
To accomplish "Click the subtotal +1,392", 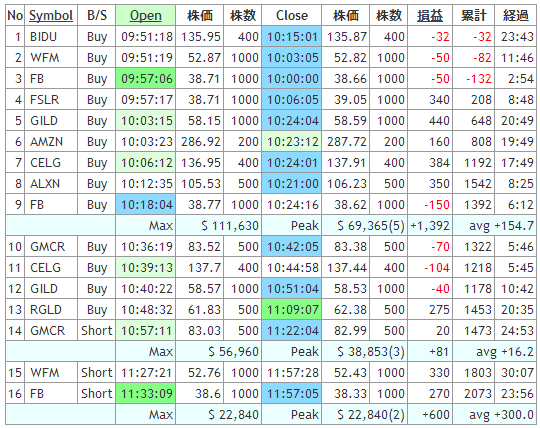I will click(430, 226).
